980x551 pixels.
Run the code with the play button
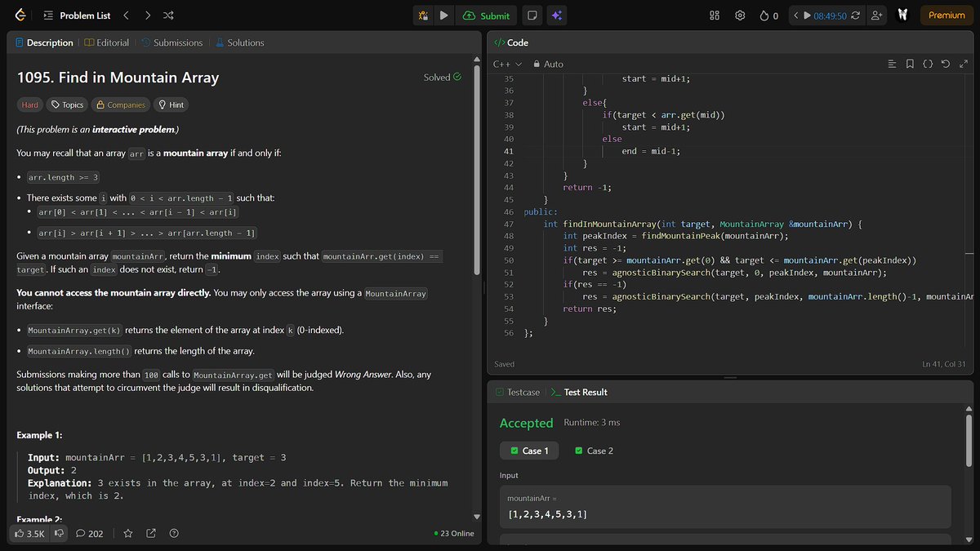pos(443,16)
